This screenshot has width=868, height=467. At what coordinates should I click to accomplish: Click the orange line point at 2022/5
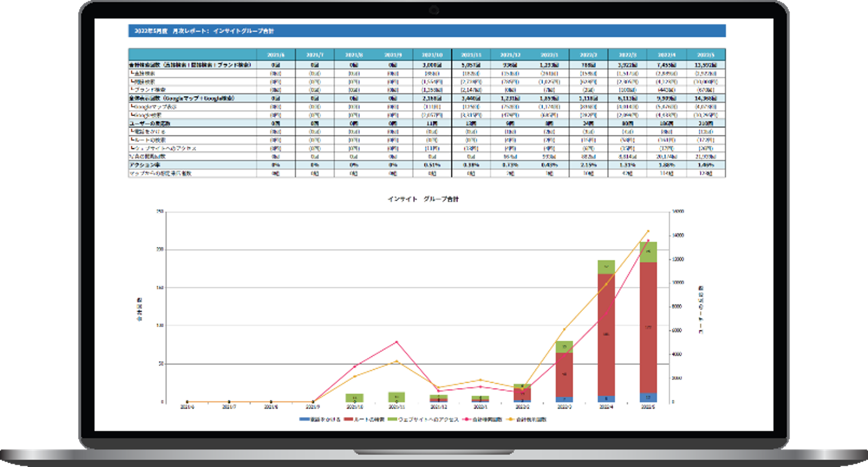(x=648, y=231)
